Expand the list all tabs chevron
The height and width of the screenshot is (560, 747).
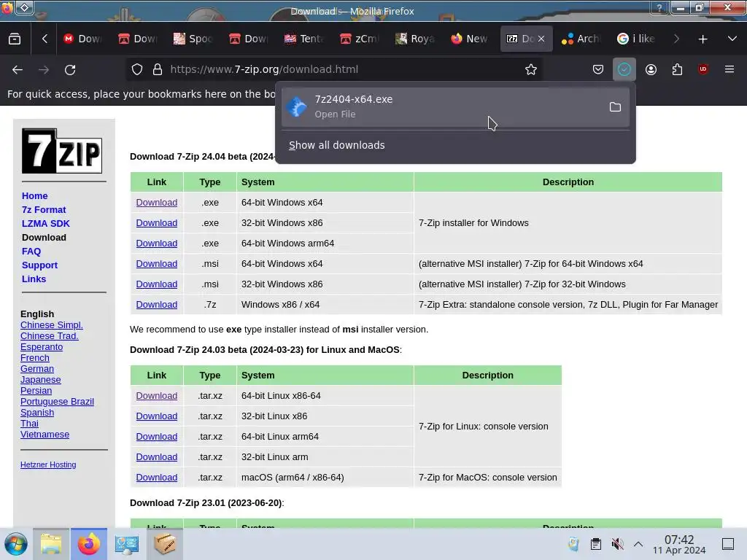[x=732, y=39]
